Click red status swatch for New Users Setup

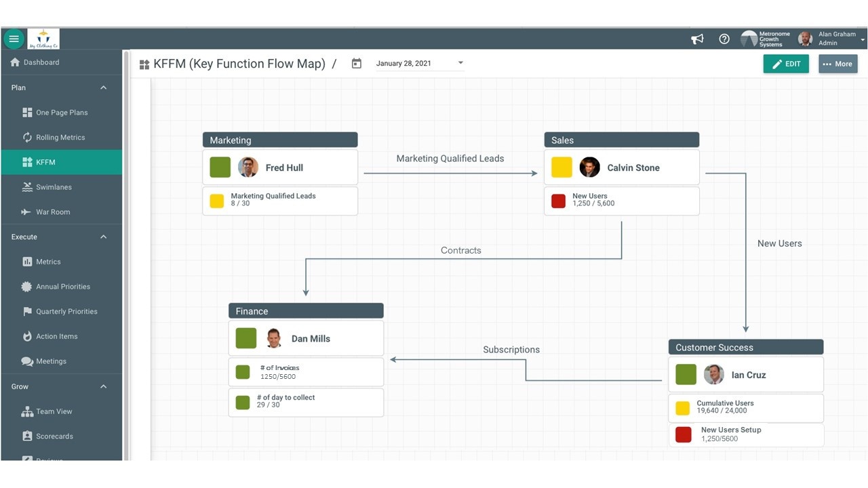[x=684, y=434]
